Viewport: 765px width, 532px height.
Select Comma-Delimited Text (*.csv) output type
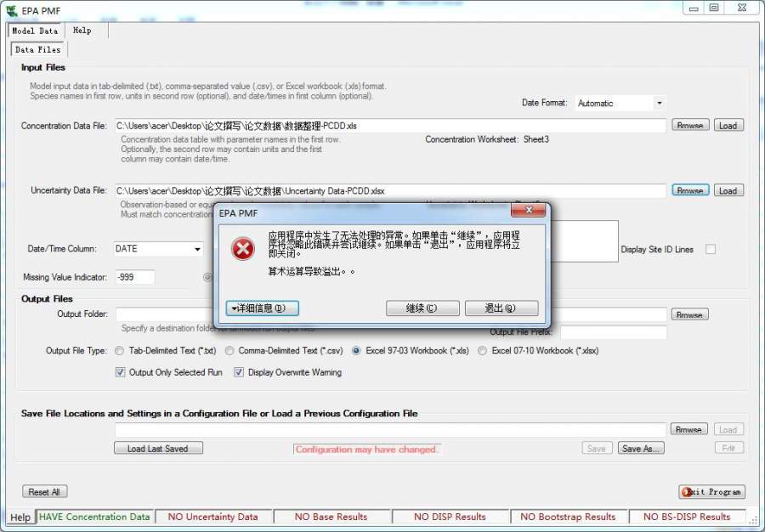[x=229, y=351]
